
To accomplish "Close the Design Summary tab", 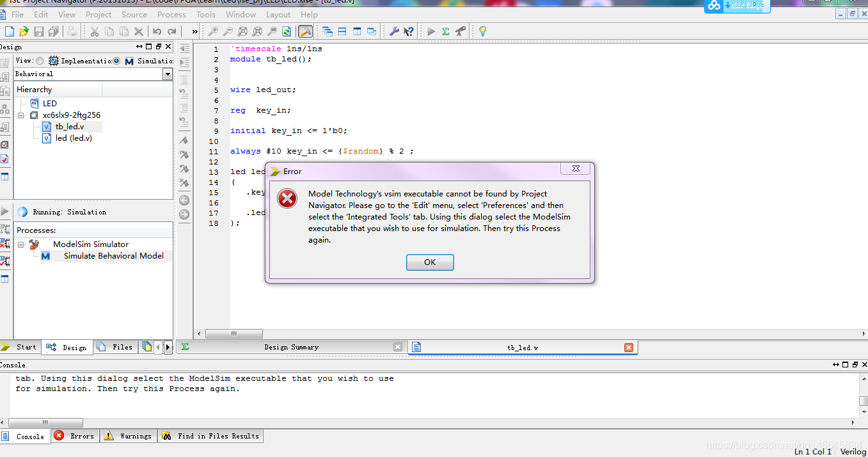I will (x=398, y=347).
